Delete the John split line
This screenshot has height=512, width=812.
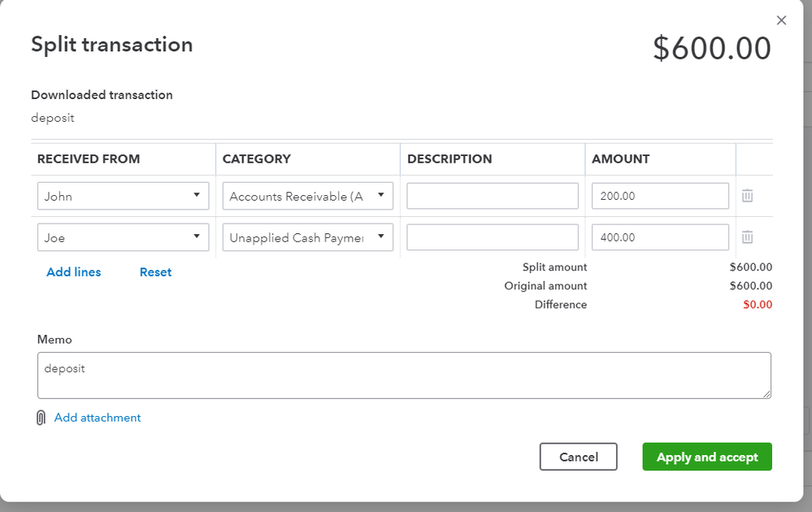tap(747, 196)
